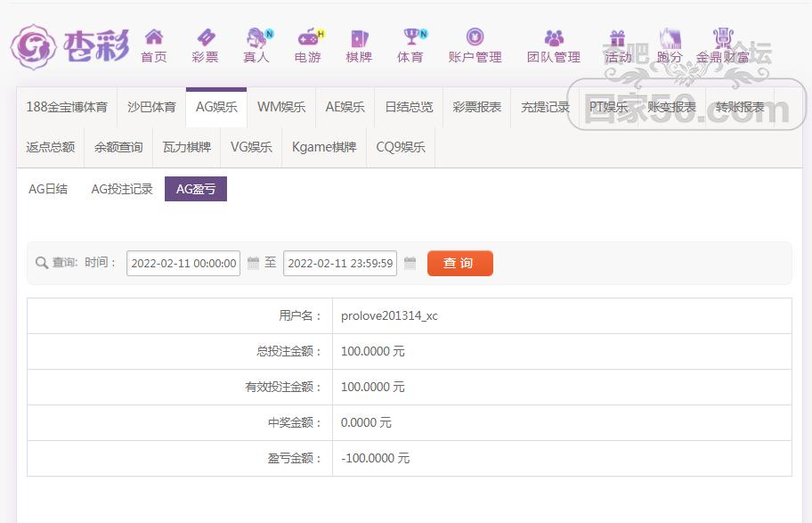The image size is (812, 523).
Task: Switch to 188金宝博体育 tab
Action: click(x=67, y=107)
